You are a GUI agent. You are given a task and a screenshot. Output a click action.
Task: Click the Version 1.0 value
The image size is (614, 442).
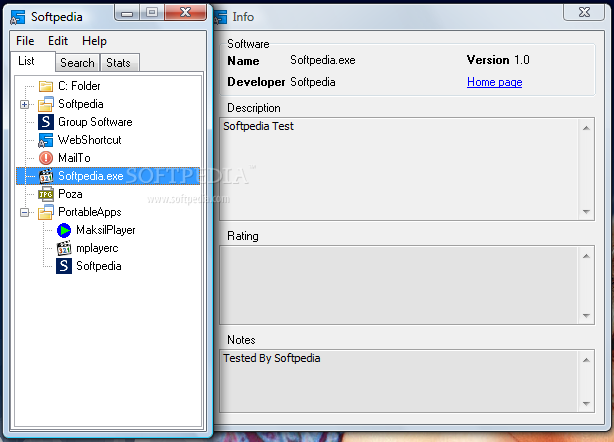(522, 60)
